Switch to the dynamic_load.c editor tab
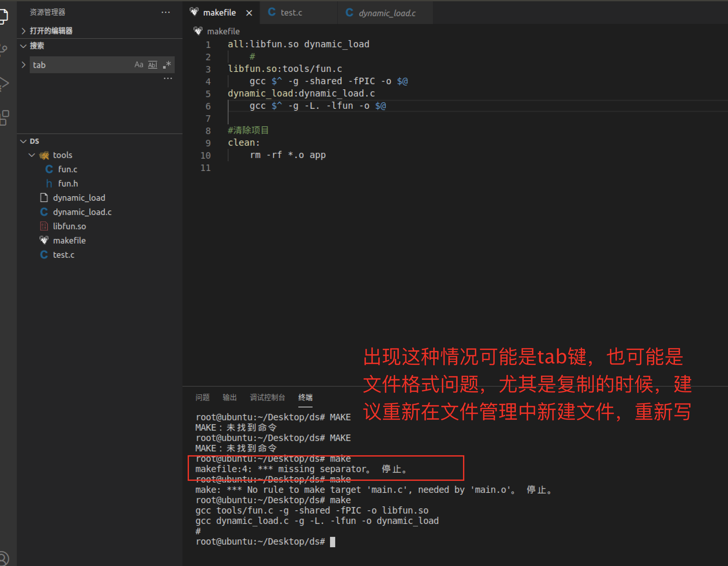728x566 pixels. pyautogui.click(x=387, y=13)
